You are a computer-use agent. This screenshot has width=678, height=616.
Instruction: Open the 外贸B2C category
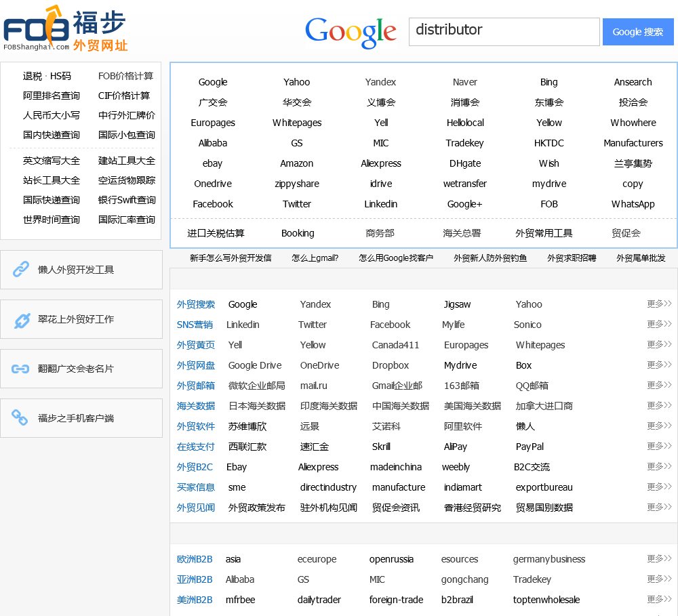[x=195, y=467]
